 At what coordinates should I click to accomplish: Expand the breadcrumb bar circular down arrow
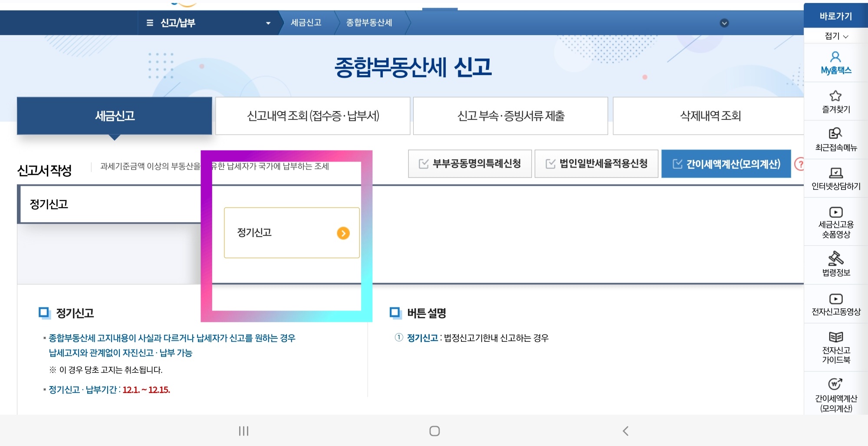724,23
